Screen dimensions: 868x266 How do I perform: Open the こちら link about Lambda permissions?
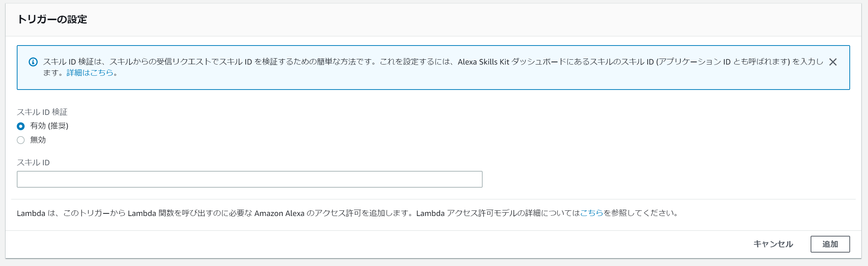(591, 213)
